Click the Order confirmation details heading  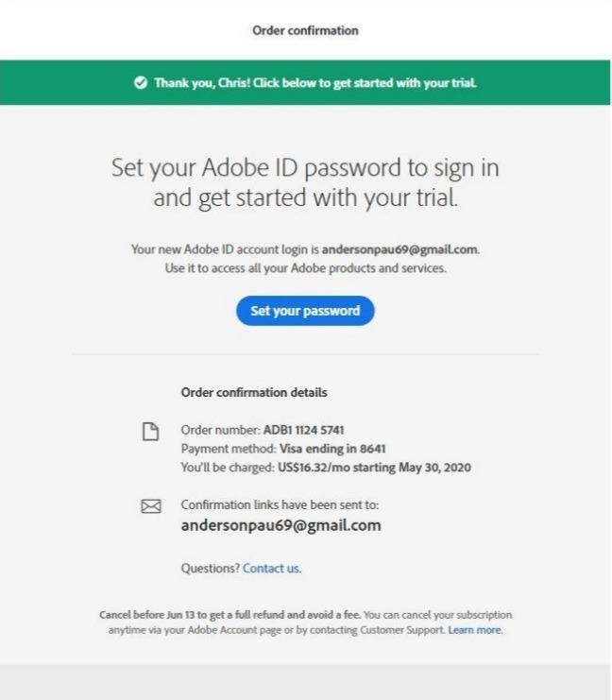pos(254,393)
